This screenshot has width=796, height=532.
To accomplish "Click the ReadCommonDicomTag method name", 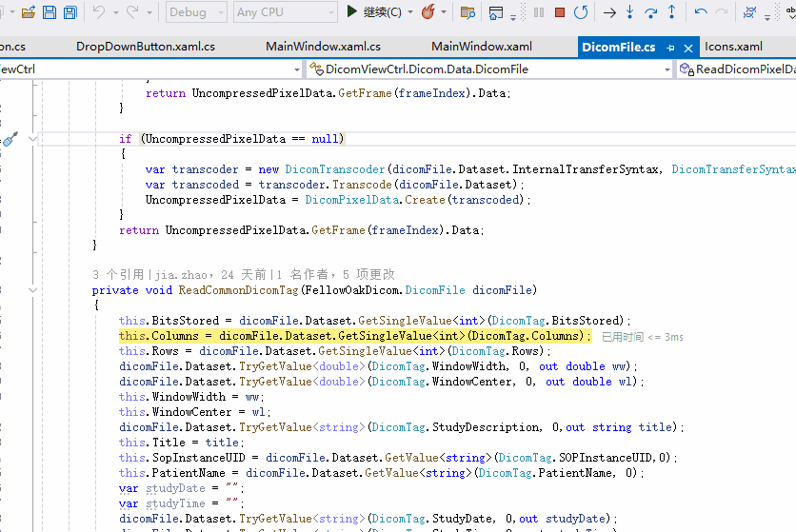I will click(238, 290).
